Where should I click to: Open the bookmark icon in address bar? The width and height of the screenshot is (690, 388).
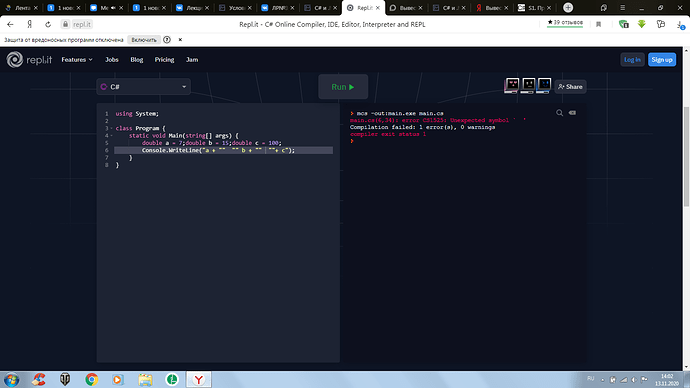(x=598, y=24)
